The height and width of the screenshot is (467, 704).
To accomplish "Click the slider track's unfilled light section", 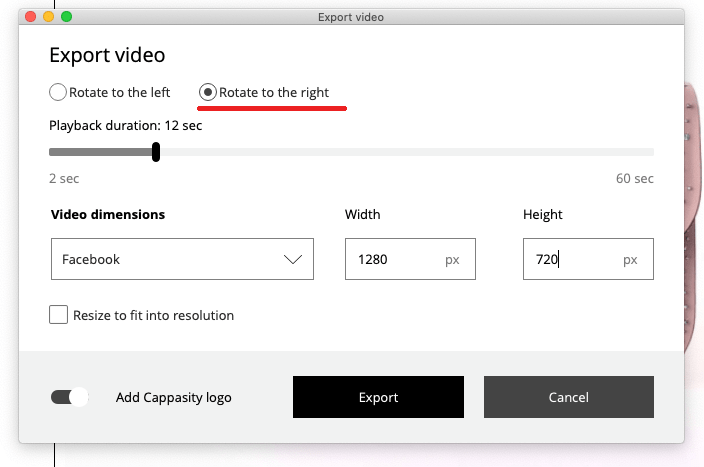I will click(406, 152).
